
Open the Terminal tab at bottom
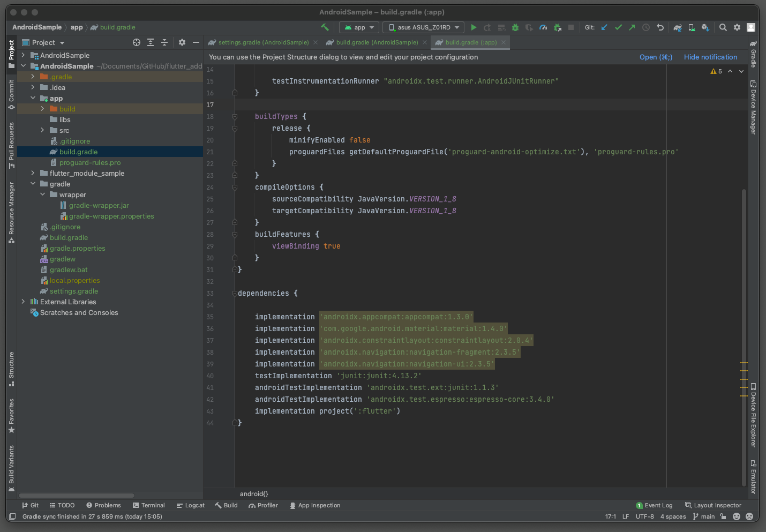pos(149,505)
